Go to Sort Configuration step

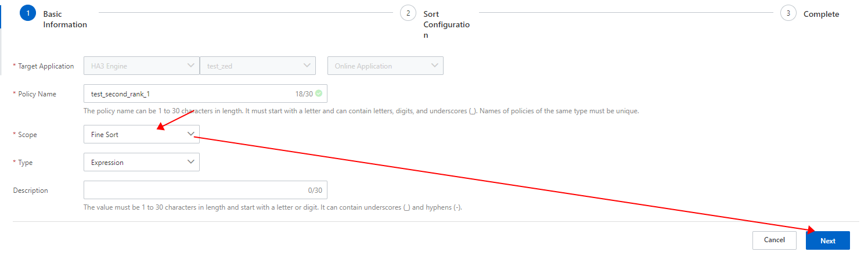445,24
